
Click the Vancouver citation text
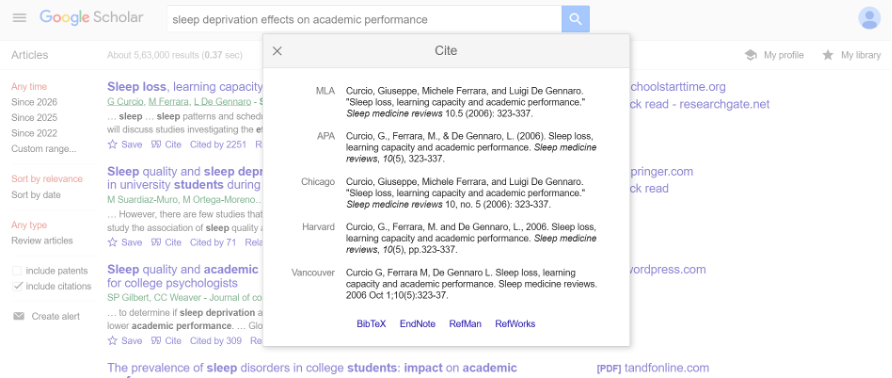click(471, 284)
